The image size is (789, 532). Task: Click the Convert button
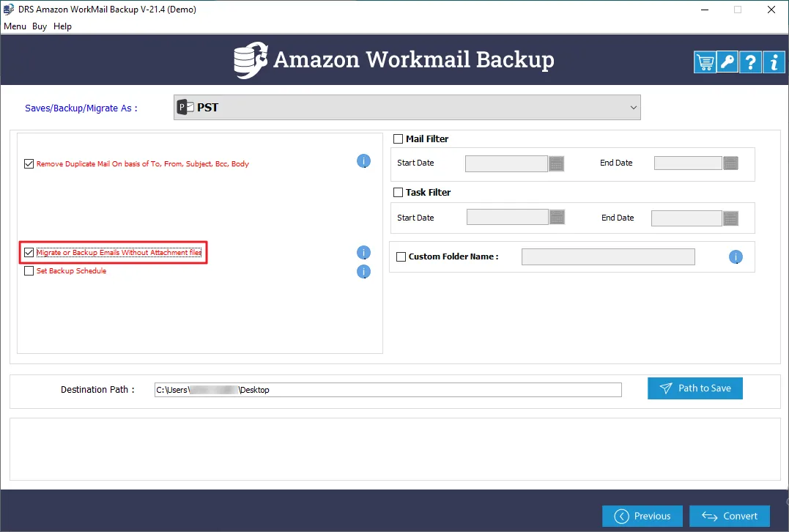(729, 516)
